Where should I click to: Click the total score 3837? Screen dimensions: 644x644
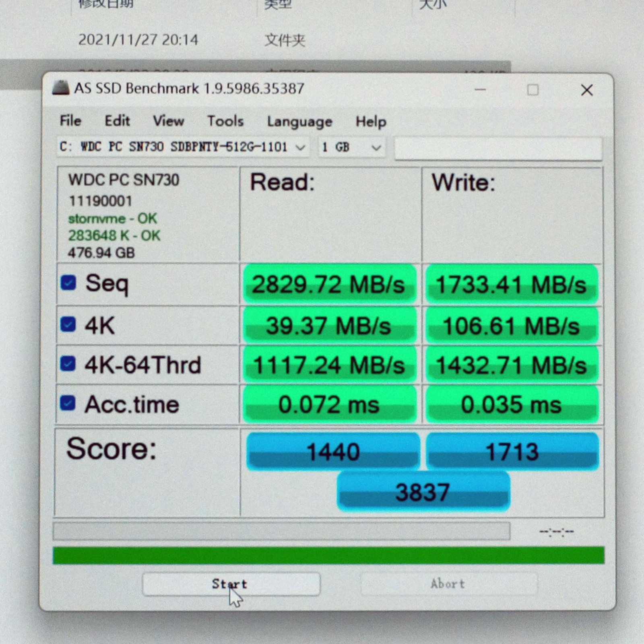[x=423, y=491]
